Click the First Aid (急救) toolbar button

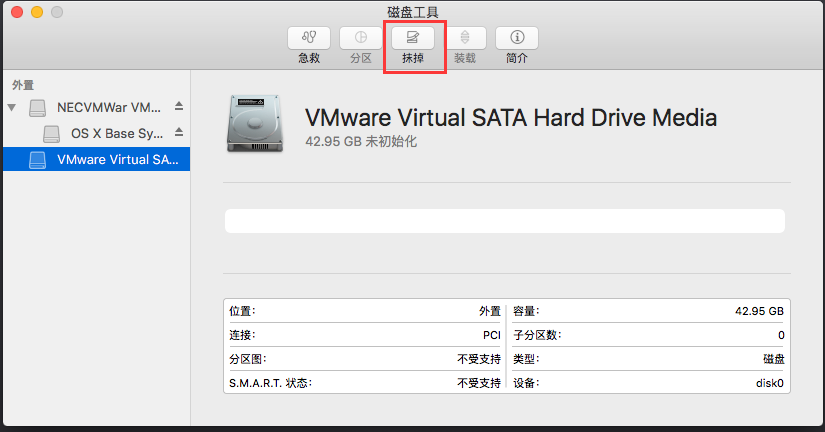[309, 38]
